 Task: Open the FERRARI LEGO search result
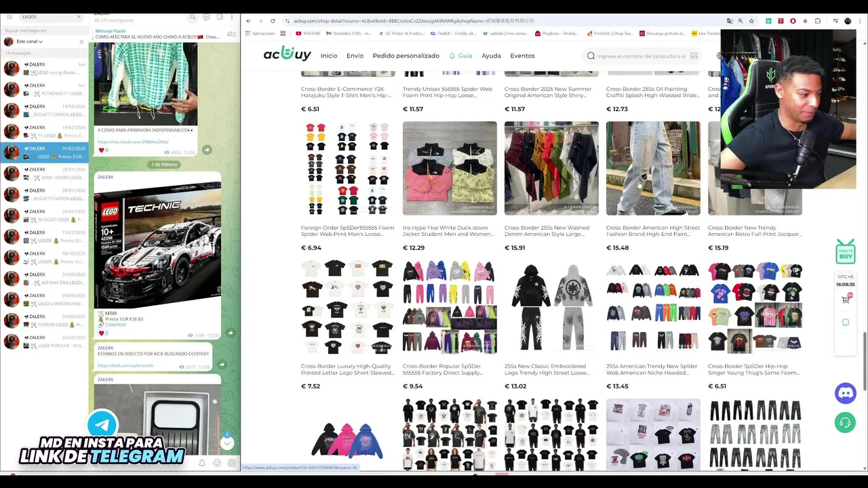pos(45,321)
